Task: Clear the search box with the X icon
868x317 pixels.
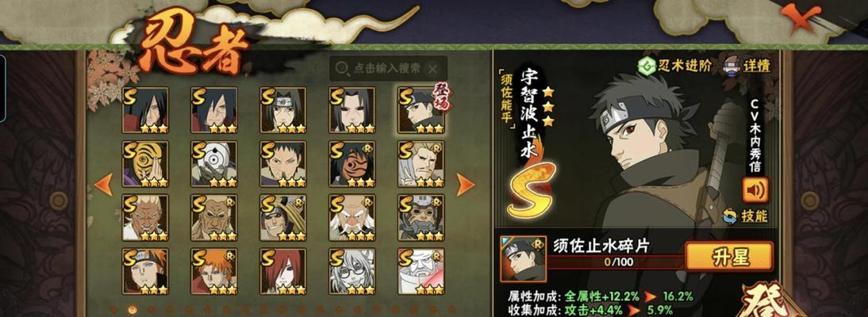Action: click(x=433, y=69)
